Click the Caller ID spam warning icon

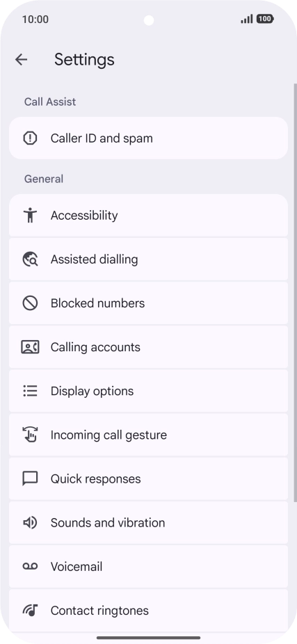(30, 138)
